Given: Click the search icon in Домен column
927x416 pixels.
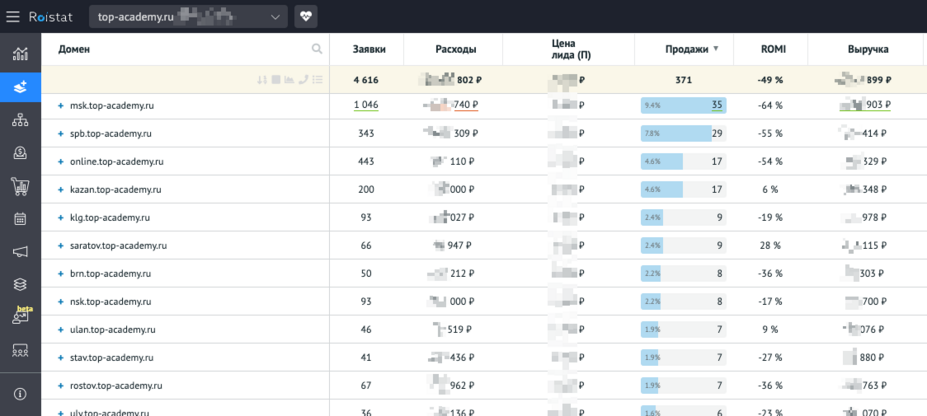Looking at the screenshot, I should tap(317, 49).
